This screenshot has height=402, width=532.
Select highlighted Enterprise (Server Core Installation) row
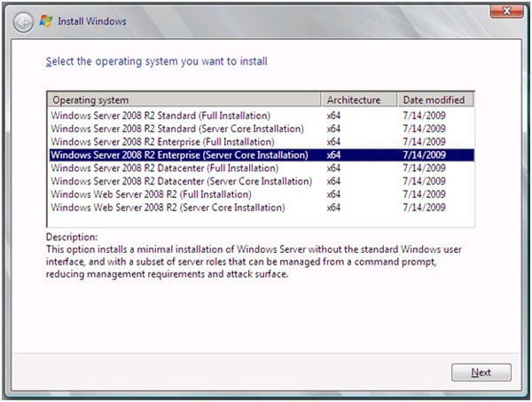click(x=262, y=154)
